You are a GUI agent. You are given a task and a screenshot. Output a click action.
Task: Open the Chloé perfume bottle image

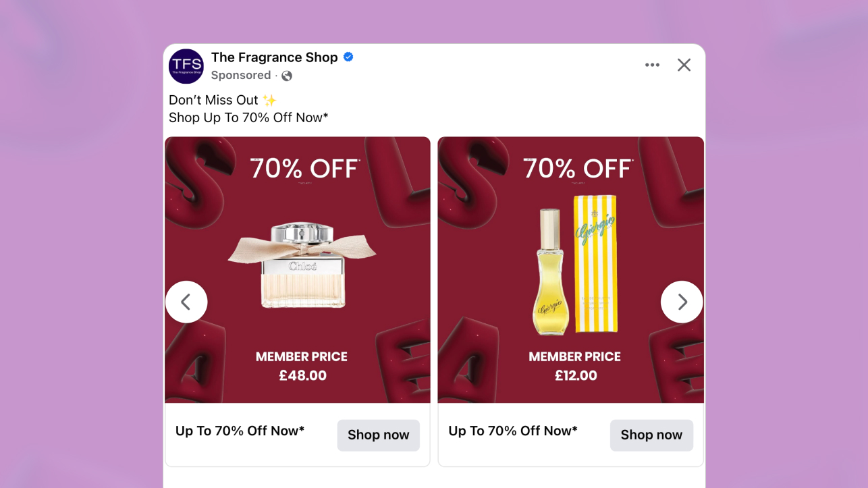click(302, 266)
